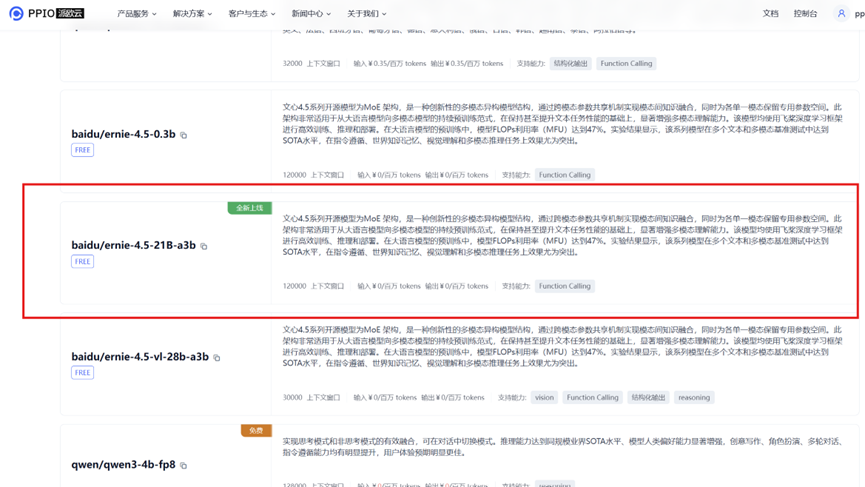Select Function Calling tag of ernie-4.5-21B-a3b
Viewport: 865px width, 487px height.
point(564,286)
